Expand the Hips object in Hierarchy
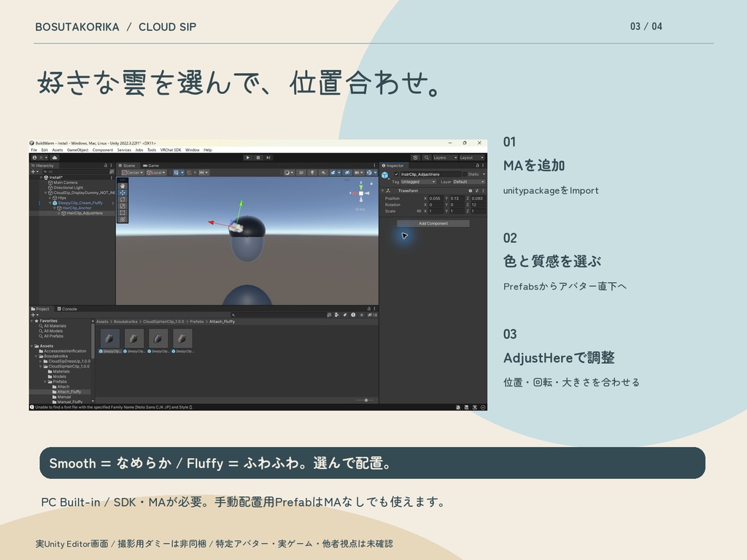 (50, 198)
